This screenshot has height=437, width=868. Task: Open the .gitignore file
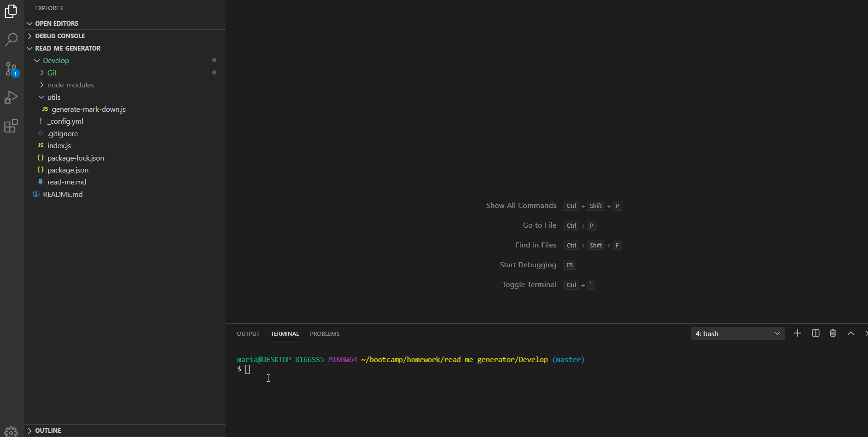pyautogui.click(x=125, y=133)
